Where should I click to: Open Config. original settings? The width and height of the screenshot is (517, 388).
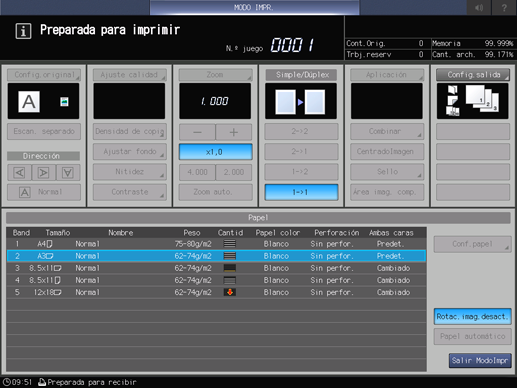(44, 75)
